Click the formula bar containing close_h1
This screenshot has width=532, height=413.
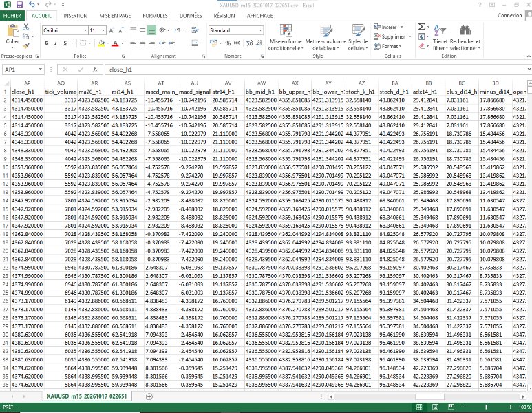(315, 70)
